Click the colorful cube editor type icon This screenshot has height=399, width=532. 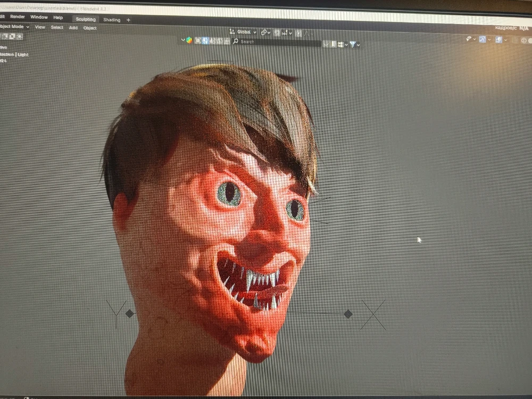(188, 40)
